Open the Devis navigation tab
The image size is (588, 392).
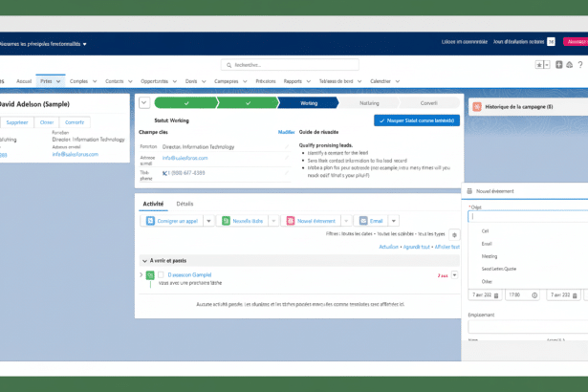coord(191,81)
